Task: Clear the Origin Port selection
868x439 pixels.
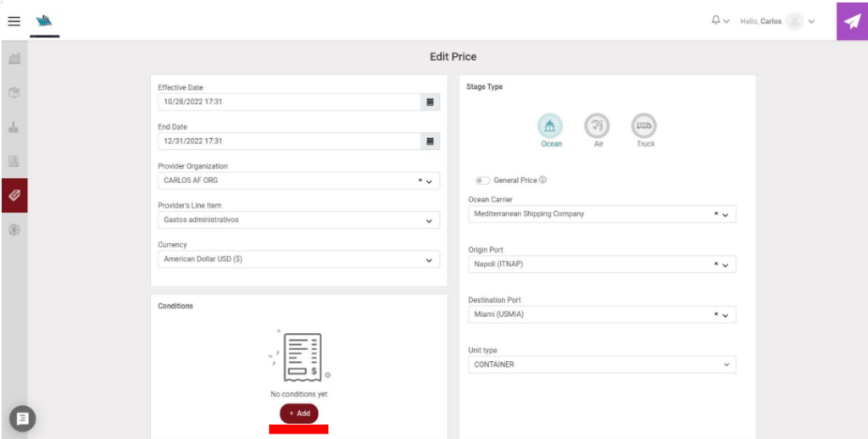Action: [x=715, y=264]
